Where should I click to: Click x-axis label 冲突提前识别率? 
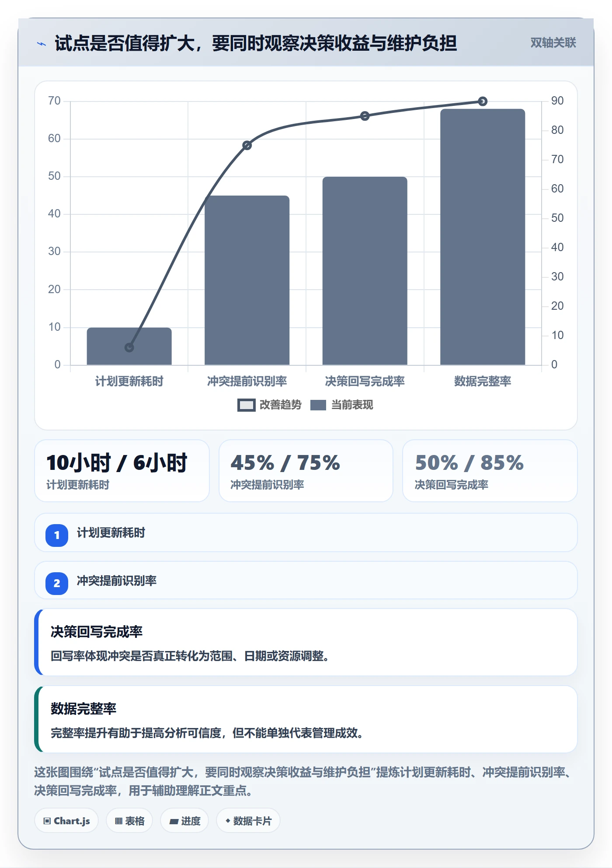pyautogui.click(x=247, y=381)
